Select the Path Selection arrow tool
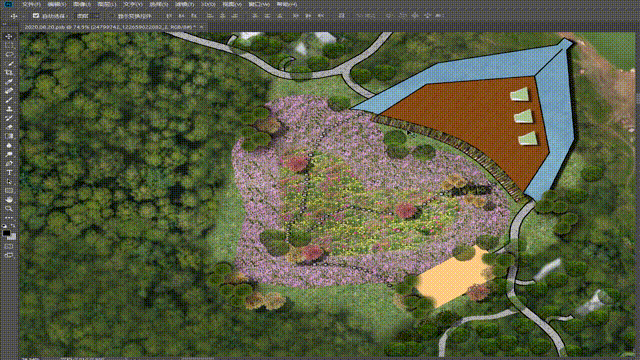Screen dimensions: 640x360 click(x=9, y=181)
